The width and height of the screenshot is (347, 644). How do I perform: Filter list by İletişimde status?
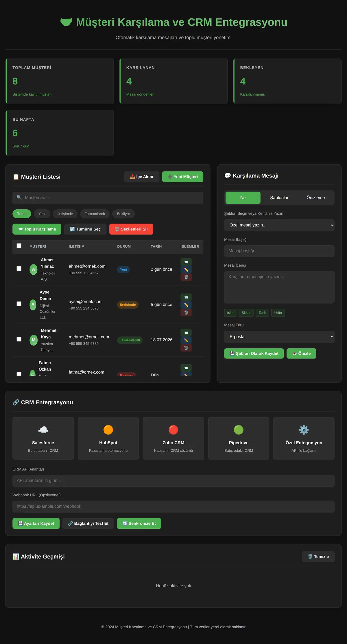[x=65, y=214]
